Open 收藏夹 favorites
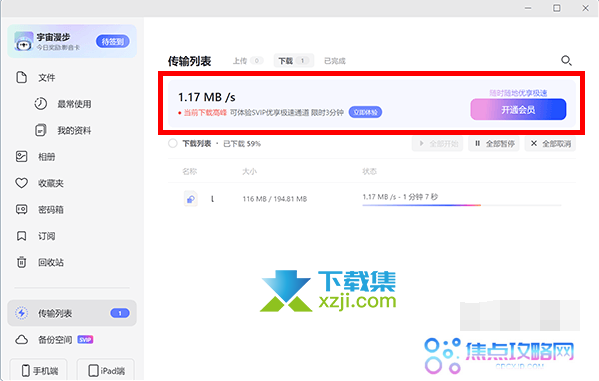The image size is (599, 381). pos(40,183)
